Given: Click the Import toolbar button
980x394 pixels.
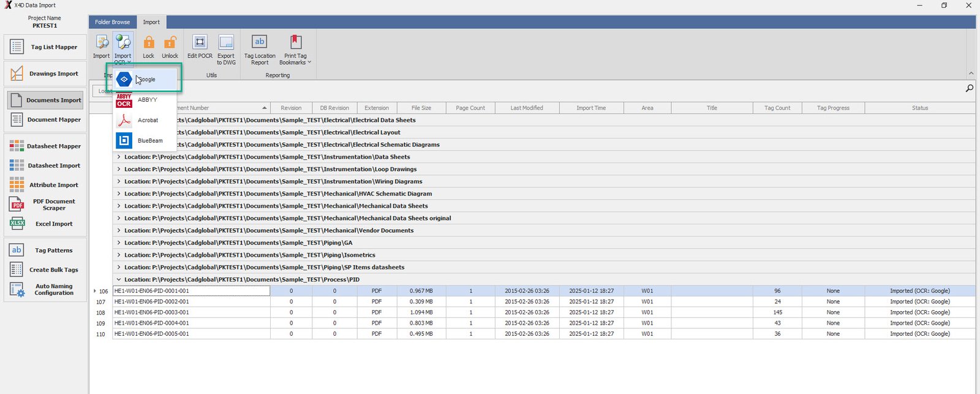Looking at the screenshot, I should 101,47.
